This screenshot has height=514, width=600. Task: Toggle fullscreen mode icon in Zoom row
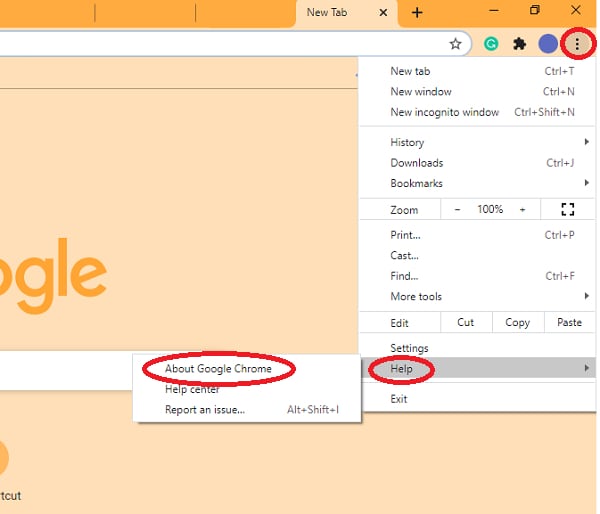coord(567,209)
